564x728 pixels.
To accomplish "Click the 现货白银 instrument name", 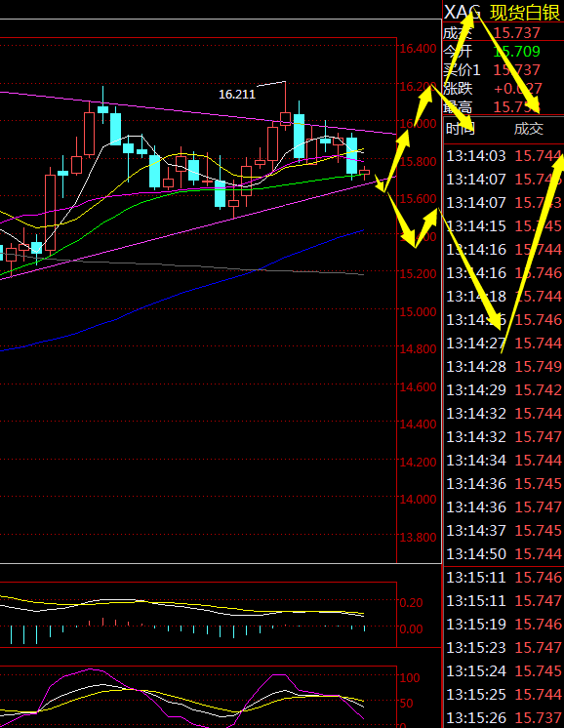I will 525,13.
